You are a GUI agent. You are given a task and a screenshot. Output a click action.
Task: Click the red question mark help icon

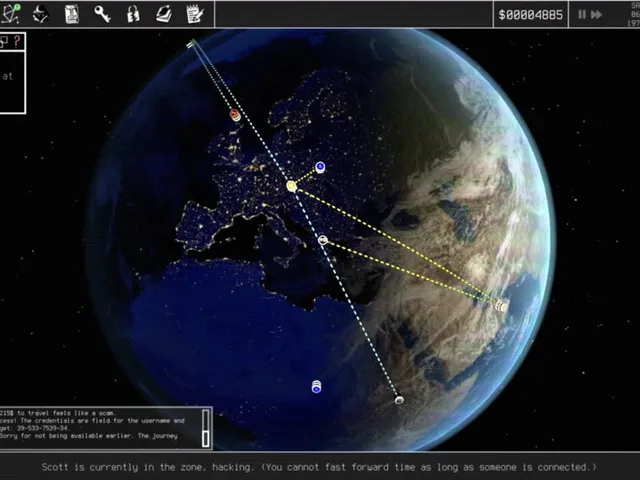[x=17, y=42]
